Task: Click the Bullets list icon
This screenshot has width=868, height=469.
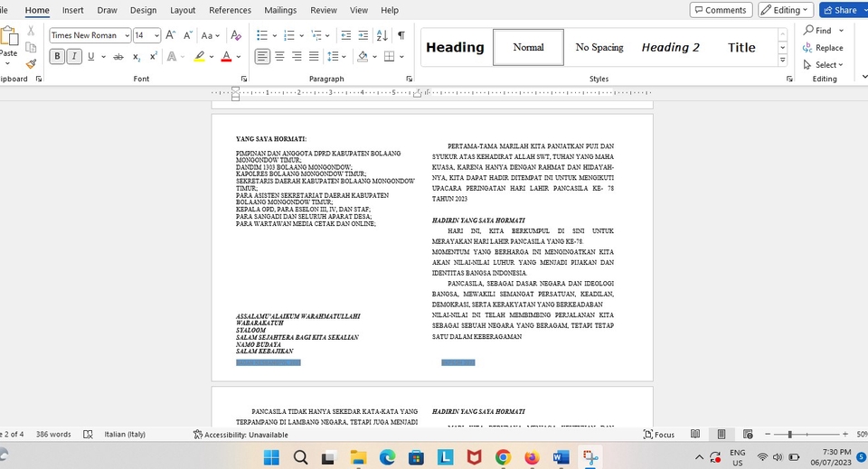Action: [x=262, y=35]
